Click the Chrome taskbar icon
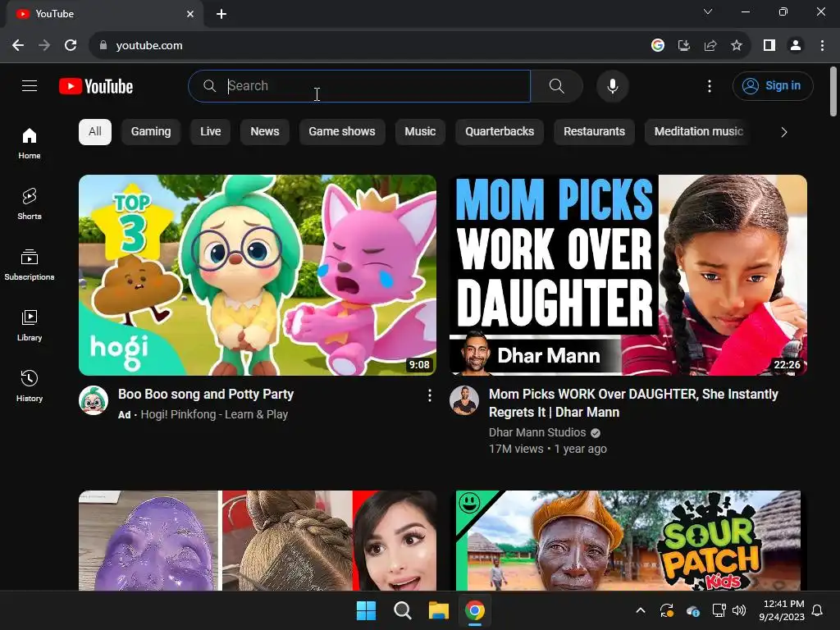 pyautogui.click(x=475, y=610)
